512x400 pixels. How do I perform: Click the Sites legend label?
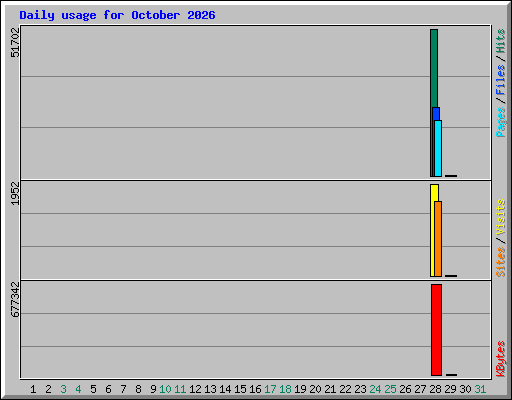[x=500, y=262]
